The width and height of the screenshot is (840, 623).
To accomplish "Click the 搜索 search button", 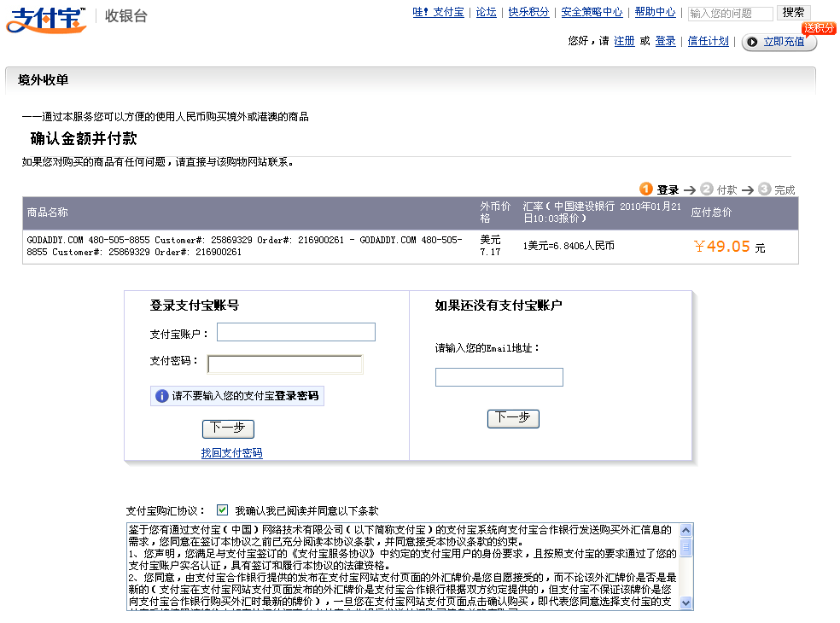I will (x=793, y=12).
